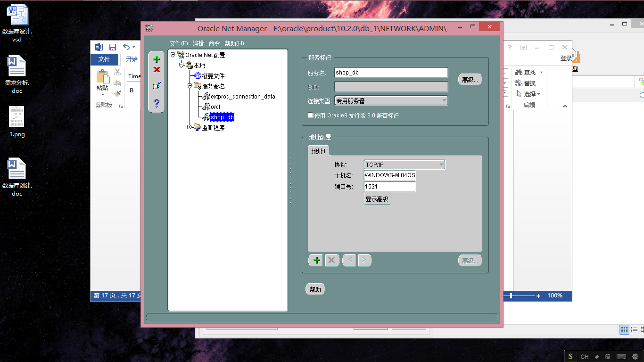Click the 主机名 field showing WINDOWS-MI04QS

390,175
